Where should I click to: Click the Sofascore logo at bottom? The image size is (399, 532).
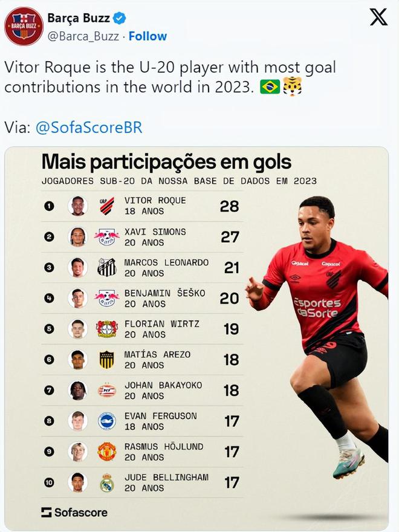pyautogui.click(x=74, y=512)
